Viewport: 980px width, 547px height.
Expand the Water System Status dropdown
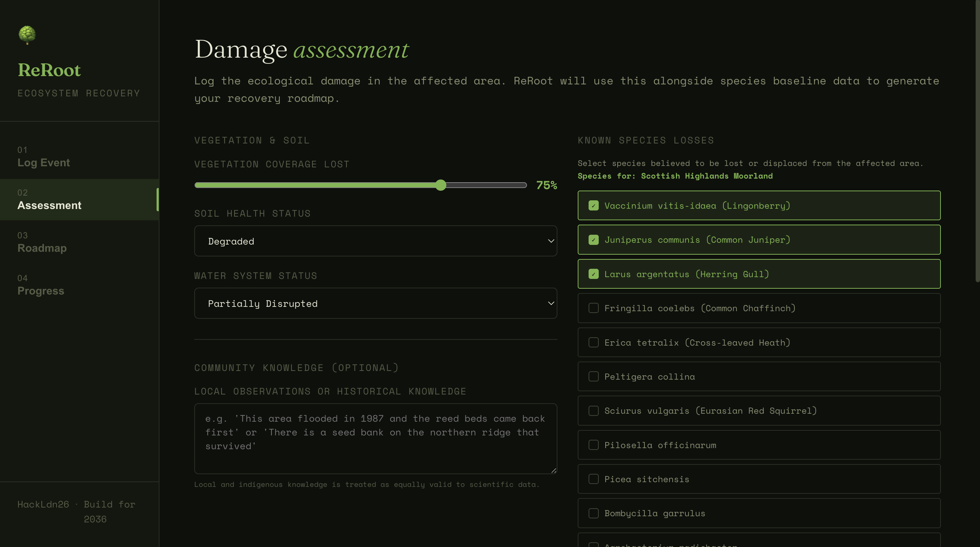(x=375, y=303)
